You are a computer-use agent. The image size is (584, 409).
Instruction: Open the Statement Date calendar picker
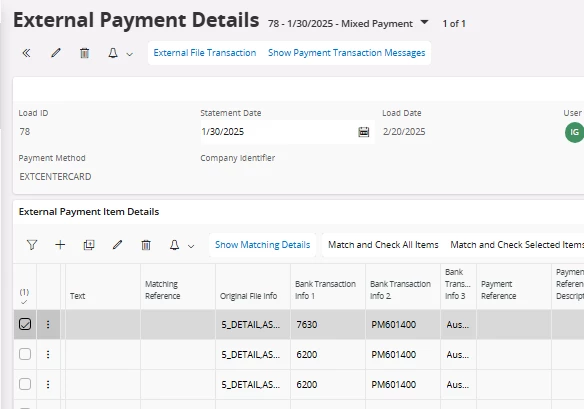[364, 132]
